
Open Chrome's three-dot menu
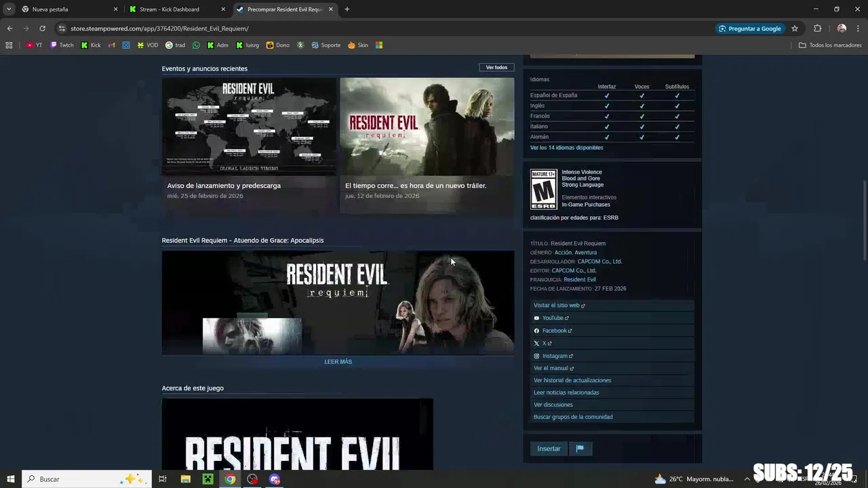click(x=859, y=28)
